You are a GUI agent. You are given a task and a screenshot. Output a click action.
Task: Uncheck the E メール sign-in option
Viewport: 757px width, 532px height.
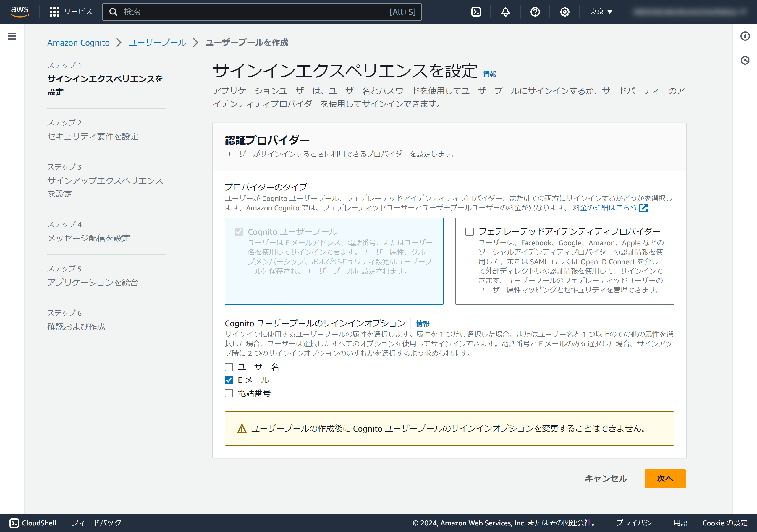point(229,380)
